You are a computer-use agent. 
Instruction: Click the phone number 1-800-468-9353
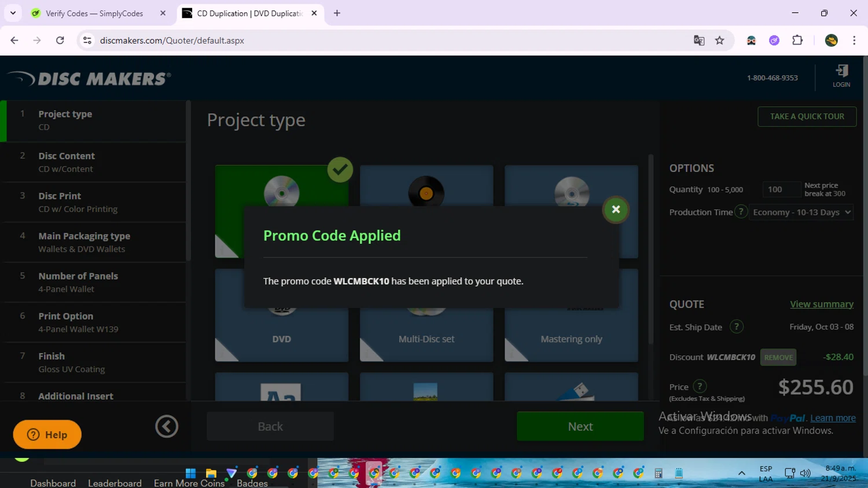(x=772, y=78)
